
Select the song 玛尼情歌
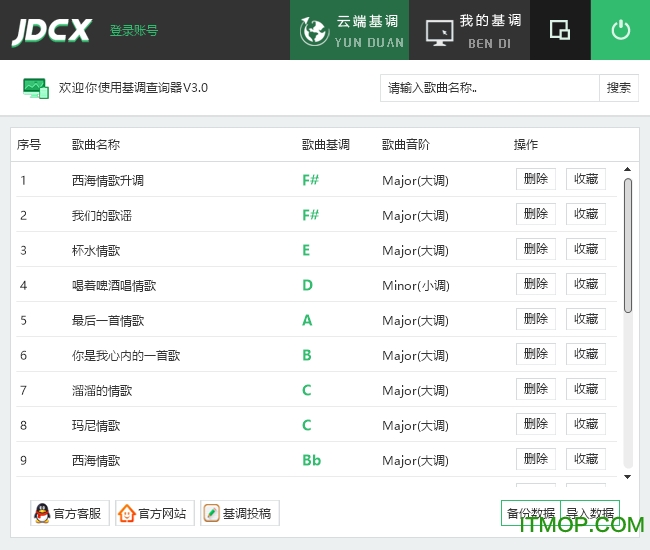coord(96,426)
